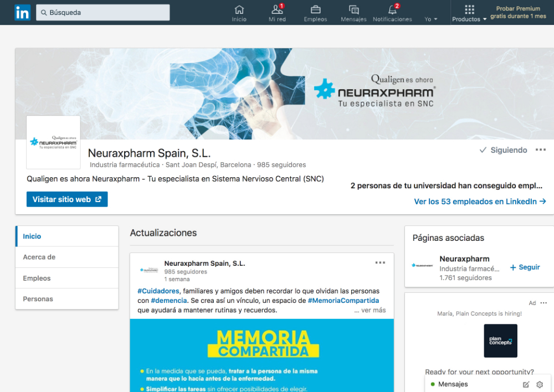554x392 pixels.
Task: Switch to the Empleos sidebar tab
Action: coord(67,278)
